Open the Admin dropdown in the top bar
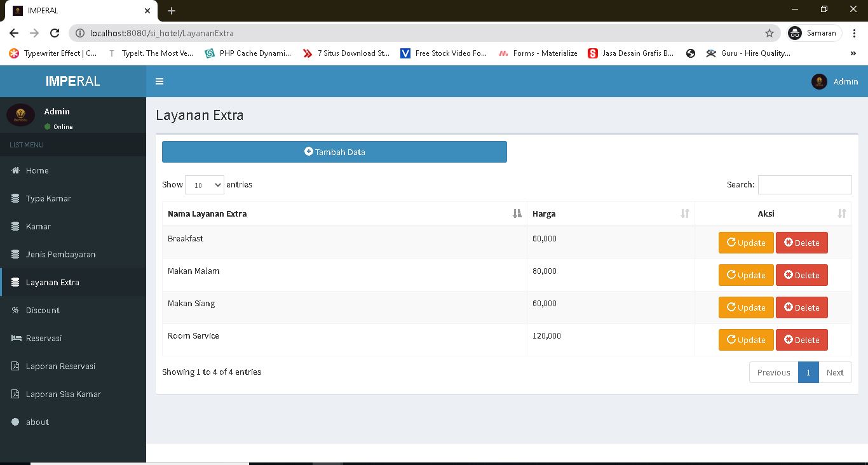The image size is (868, 465). [x=834, y=81]
